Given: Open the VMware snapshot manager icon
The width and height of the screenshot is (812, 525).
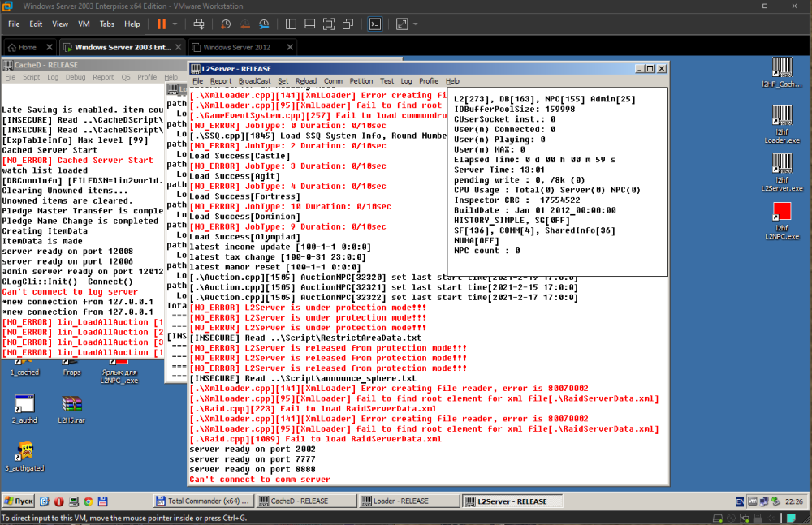Looking at the screenshot, I should pyautogui.click(x=266, y=24).
